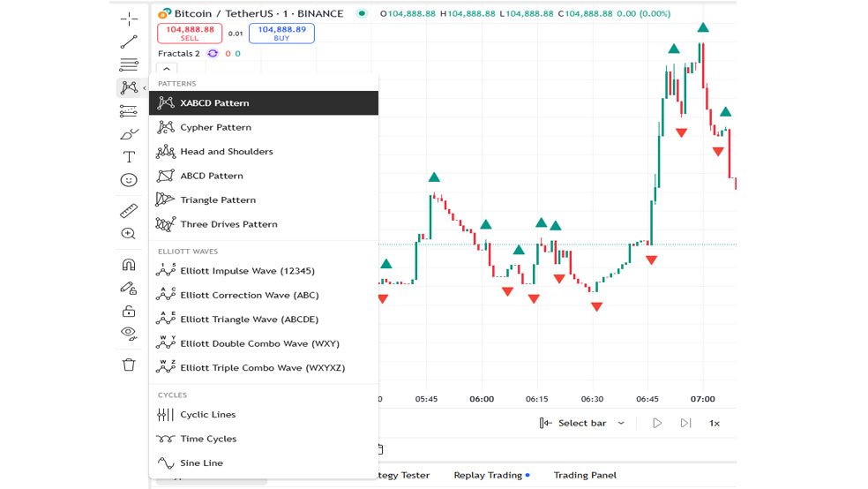868x489 pixels.
Task: Select Time Cycles tool
Action: pyautogui.click(x=264, y=440)
